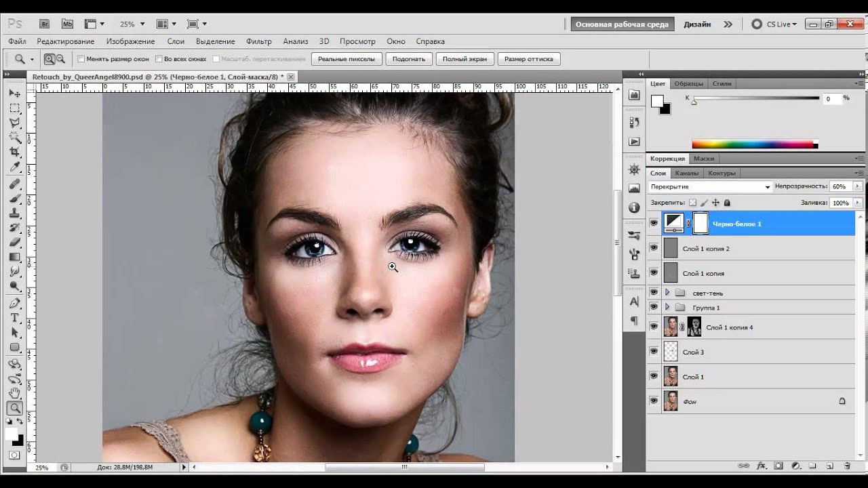The height and width of the screenshot is (488, 868).
Task: Select the Clone Stamp tool
Action: coord(14,213)
